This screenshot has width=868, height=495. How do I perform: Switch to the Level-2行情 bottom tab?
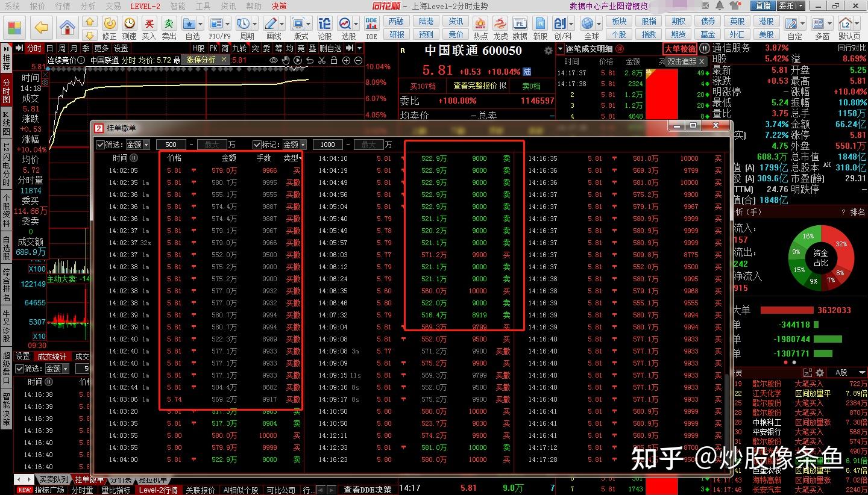tap(158, 490)
